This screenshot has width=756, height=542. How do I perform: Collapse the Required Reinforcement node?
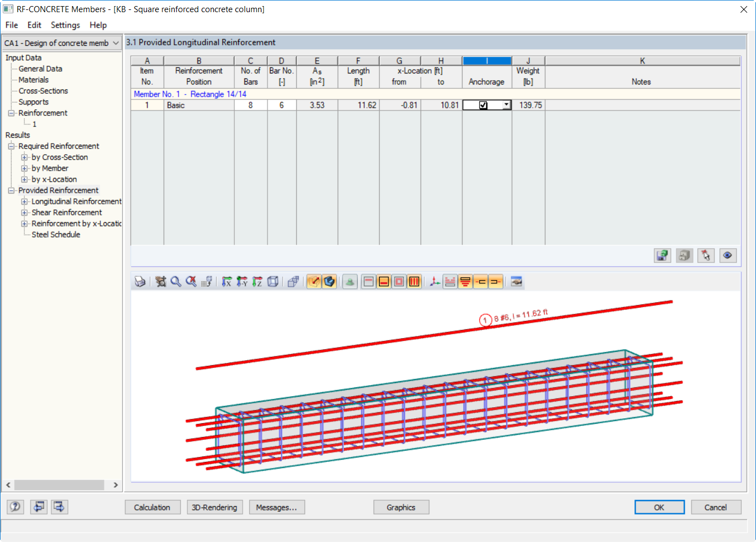click(x=11, y=146)
